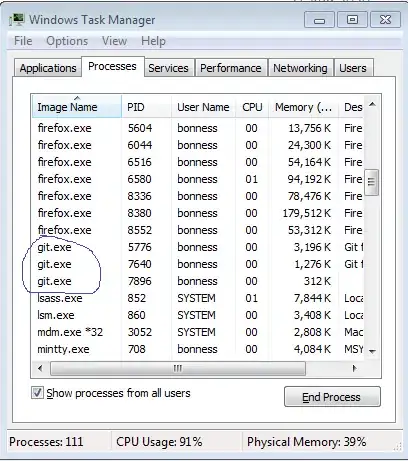The image size is (408, 461).
Task: Open the File menu
Action: 23,41
